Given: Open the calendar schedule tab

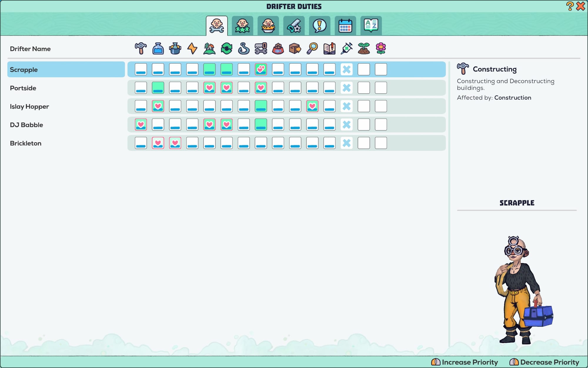Looking at the screenshot, I should [x=345, y=26].
